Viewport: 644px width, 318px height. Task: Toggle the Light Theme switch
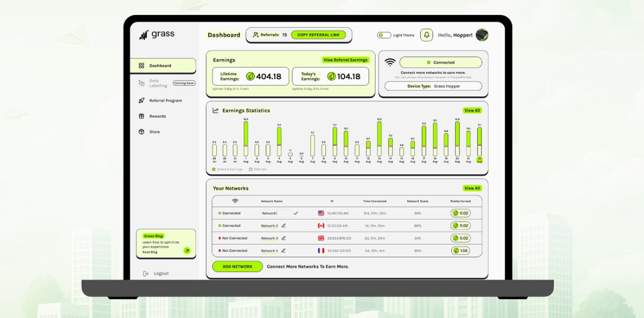coord(384,35)
